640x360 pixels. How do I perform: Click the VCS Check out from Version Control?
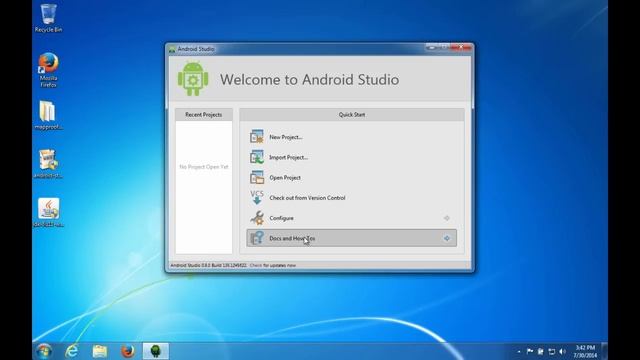pos(351,198)
